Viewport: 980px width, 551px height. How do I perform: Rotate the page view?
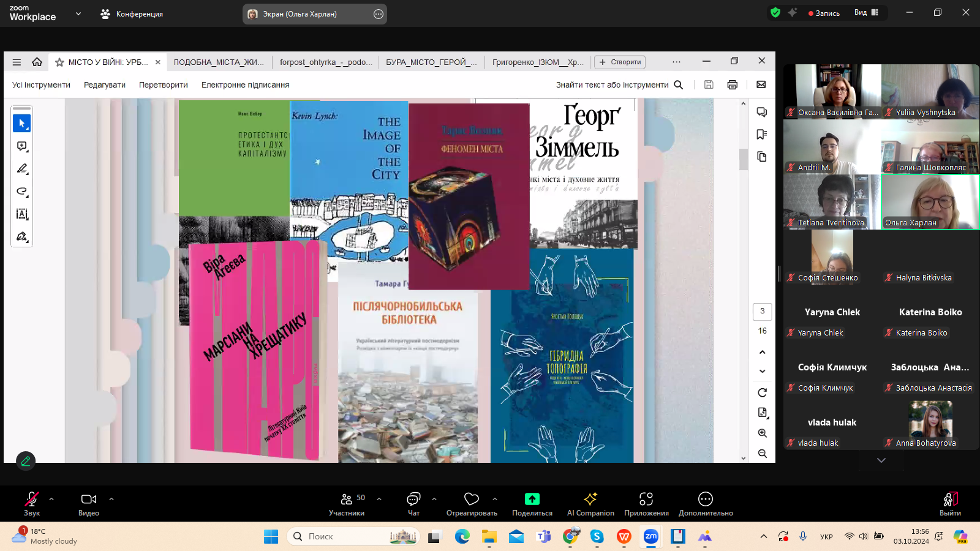pyautogui.click(x=762, y=392)
